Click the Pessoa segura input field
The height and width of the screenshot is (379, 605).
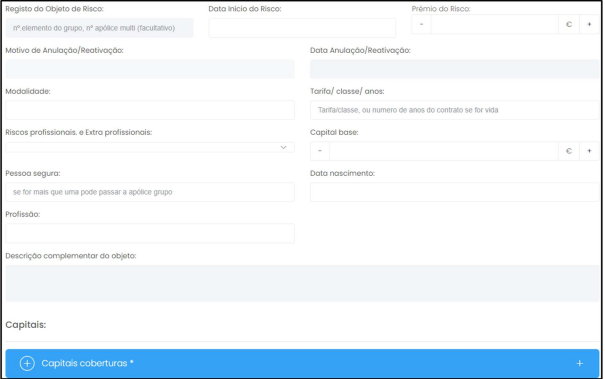150,192
